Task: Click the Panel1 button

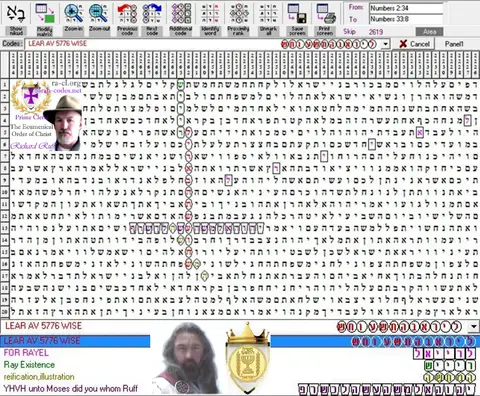Action: 454,44
